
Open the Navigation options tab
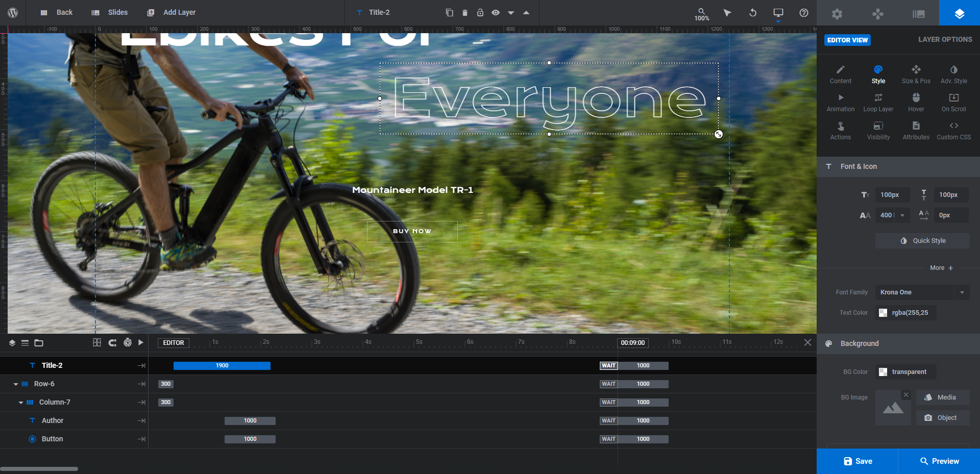click(878, 13)
